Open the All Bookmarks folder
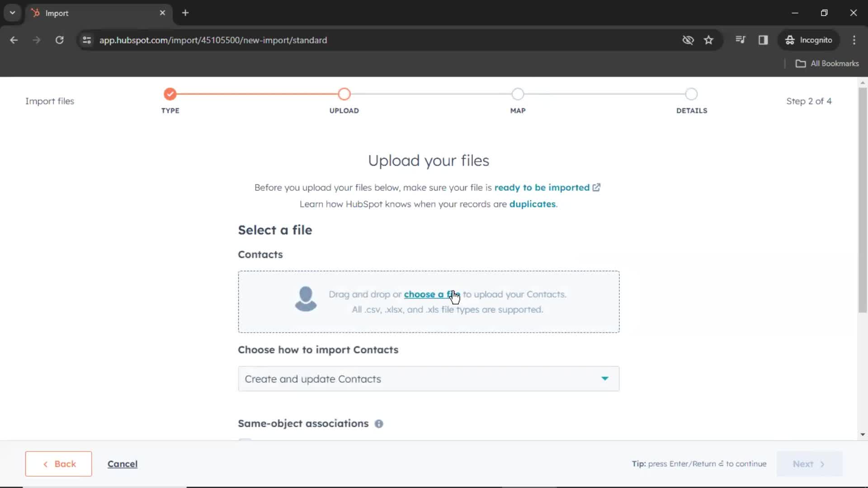The image size is (868, 488). [x=827, y=64]
